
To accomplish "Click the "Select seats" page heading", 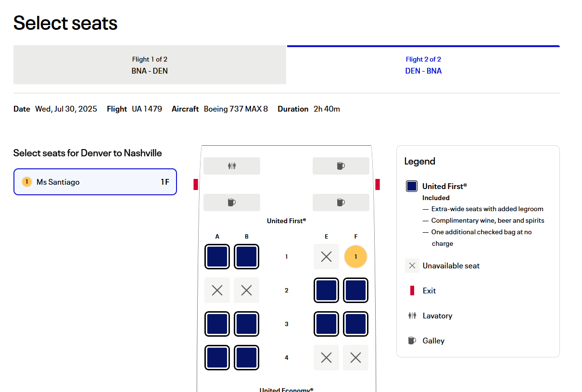I will pos(65,23).
